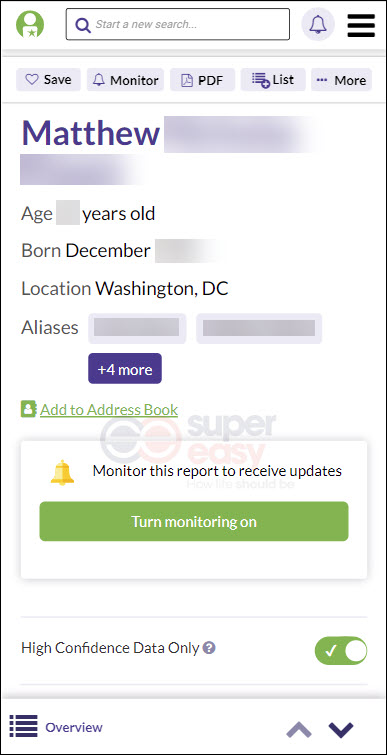Click the green profile avatar icon
This screenshot has width=387, height=755.
30,24
